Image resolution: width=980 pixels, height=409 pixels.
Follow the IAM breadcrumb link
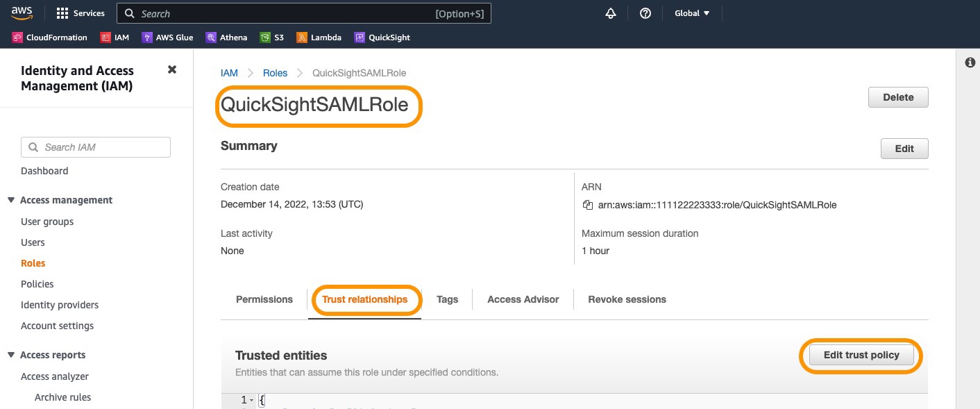[x=230, y=73]
